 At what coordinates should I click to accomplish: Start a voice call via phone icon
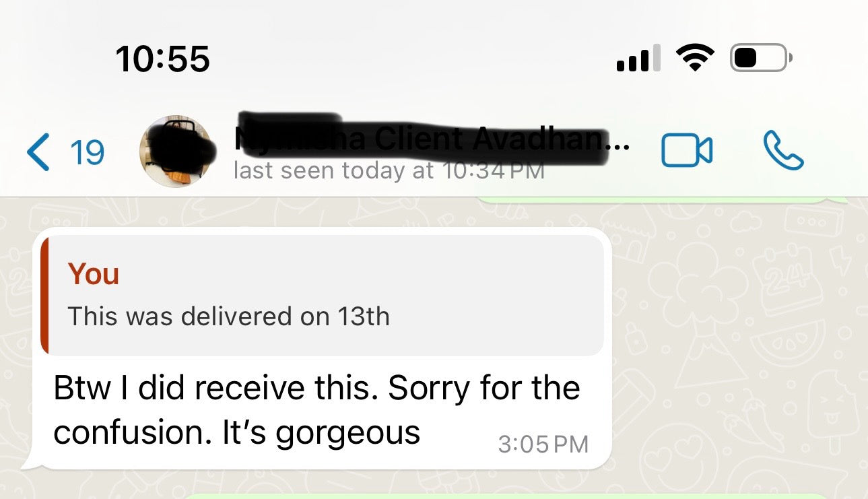pyautogui.click(x=783, y=150)
